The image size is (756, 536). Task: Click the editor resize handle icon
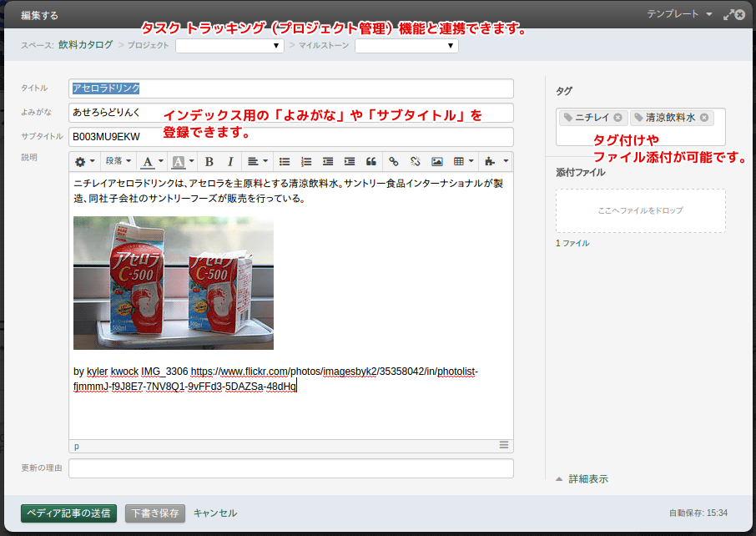(x=504, y=445)
